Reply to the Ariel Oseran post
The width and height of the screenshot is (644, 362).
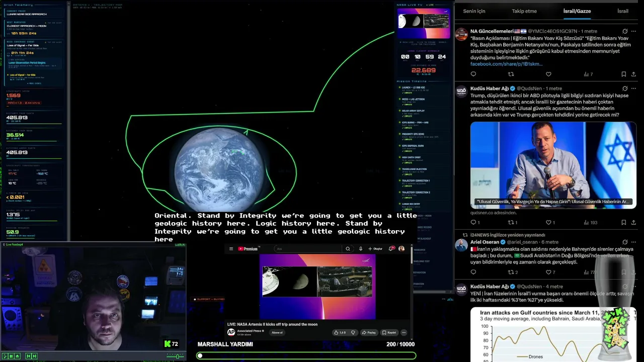(x=473, y=272)
